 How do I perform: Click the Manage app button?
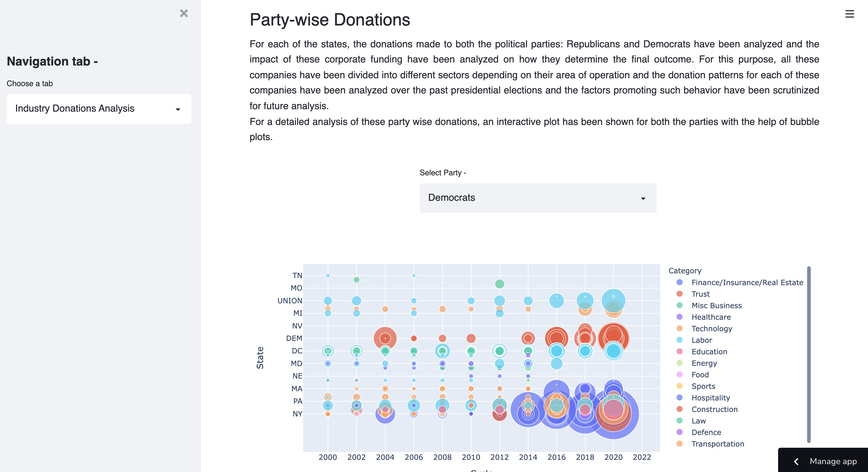833,461
